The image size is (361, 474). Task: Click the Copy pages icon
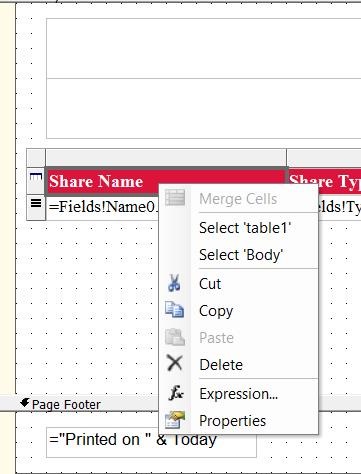pos(174,310)
